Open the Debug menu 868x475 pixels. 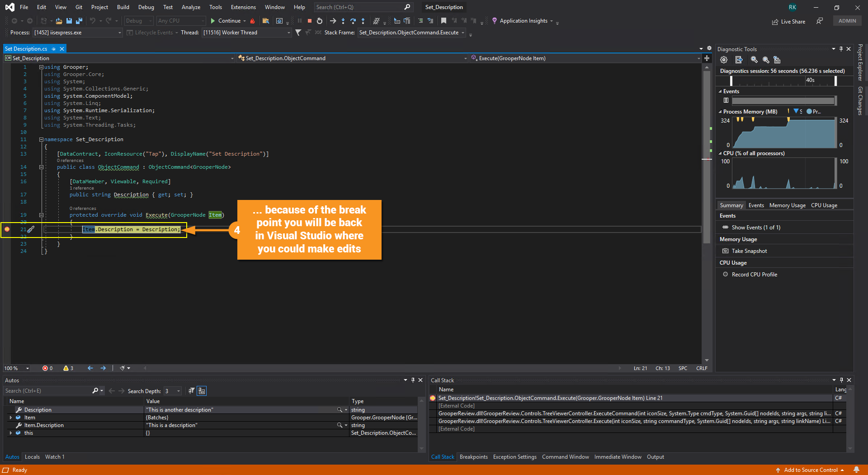tap(146, 7)
